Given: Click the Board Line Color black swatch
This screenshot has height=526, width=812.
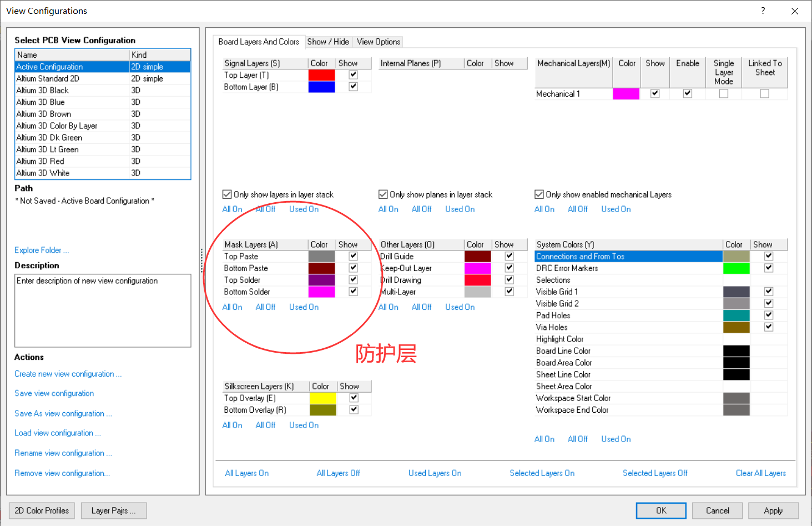Looking at the screenshot, I should pyautogui.click(x=737, y=350).
